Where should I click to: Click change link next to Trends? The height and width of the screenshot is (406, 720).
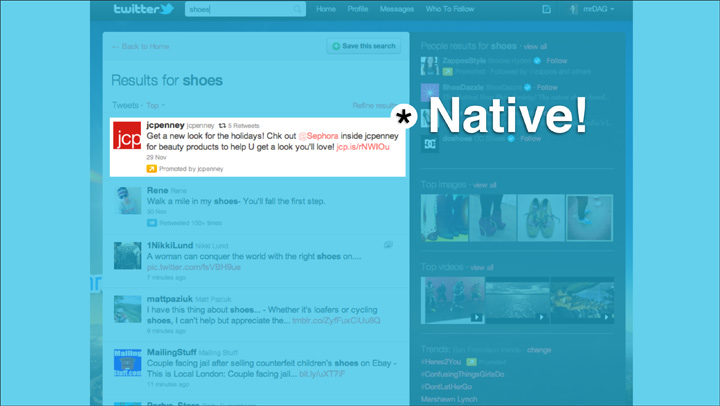539,350
